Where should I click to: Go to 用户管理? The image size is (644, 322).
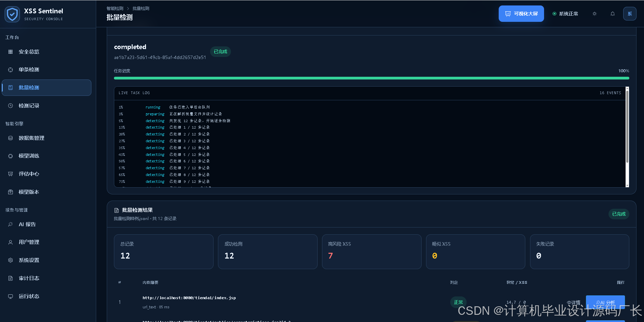pyautogui.click(x=46, y=242)
